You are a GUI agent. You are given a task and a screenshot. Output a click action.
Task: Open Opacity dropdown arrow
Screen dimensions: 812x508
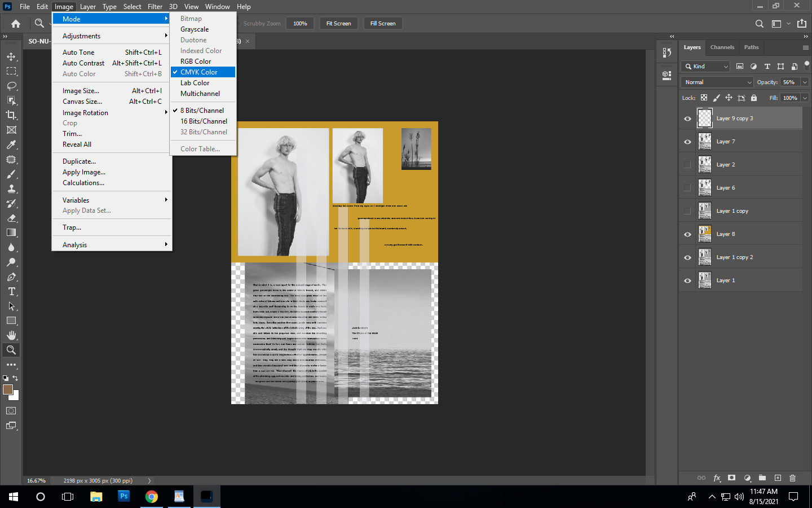click(805, 82)
